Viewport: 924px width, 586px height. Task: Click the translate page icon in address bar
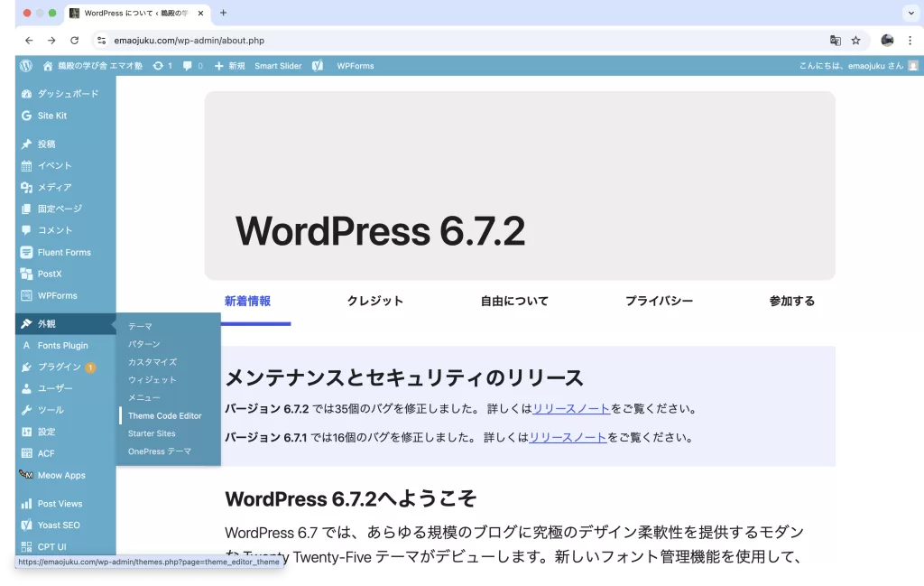pos(835,41)
